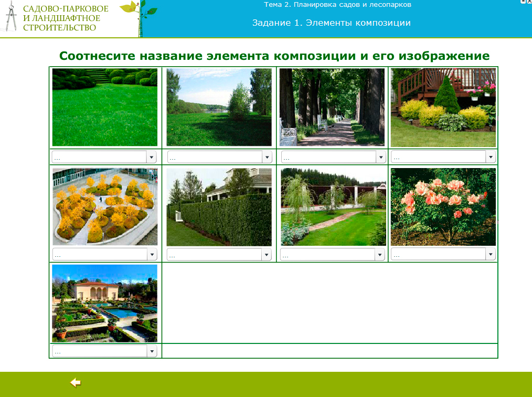Select the orange shrubs plaza image
Image resolution: width=532 pixels, height=397 pixels.
point(105,206)
